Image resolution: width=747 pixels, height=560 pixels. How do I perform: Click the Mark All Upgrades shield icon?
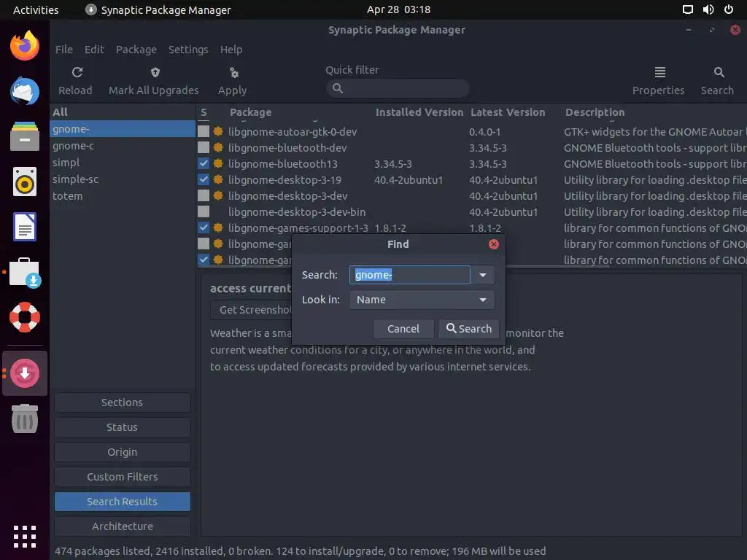155,72
